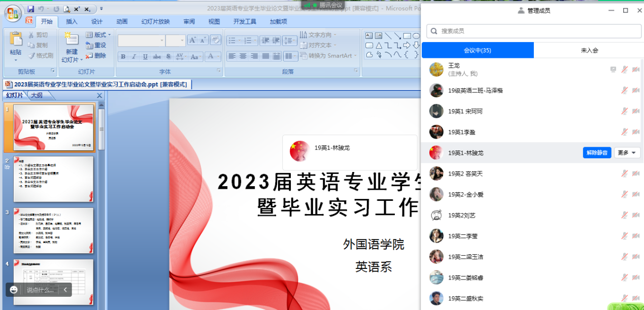The image size is (644, 310).
Task: Click the paste clipboard icon
Action: point(16,40)
